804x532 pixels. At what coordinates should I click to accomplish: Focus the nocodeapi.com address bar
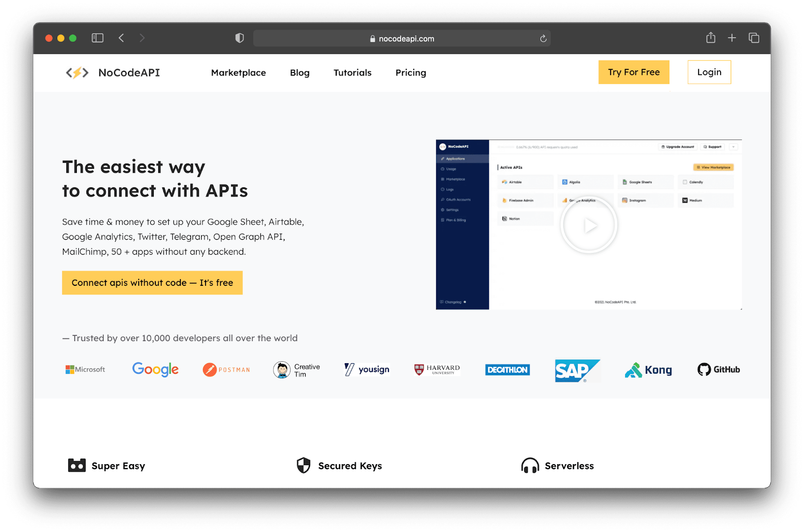point(401,39)
